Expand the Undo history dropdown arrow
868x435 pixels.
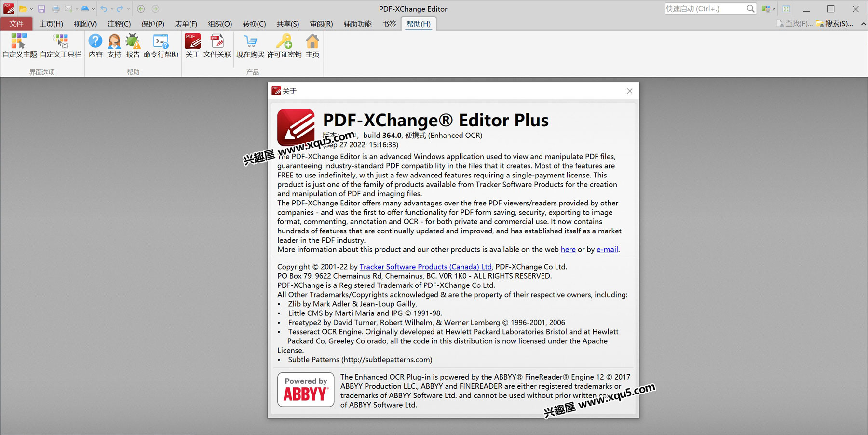[x=112, y=9]
